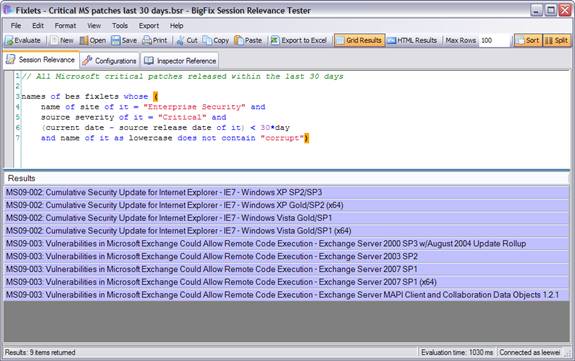Image resolution: width=575 pixels, height=361 pixels.
Task: Open the Edit menu
Action: 38,26
